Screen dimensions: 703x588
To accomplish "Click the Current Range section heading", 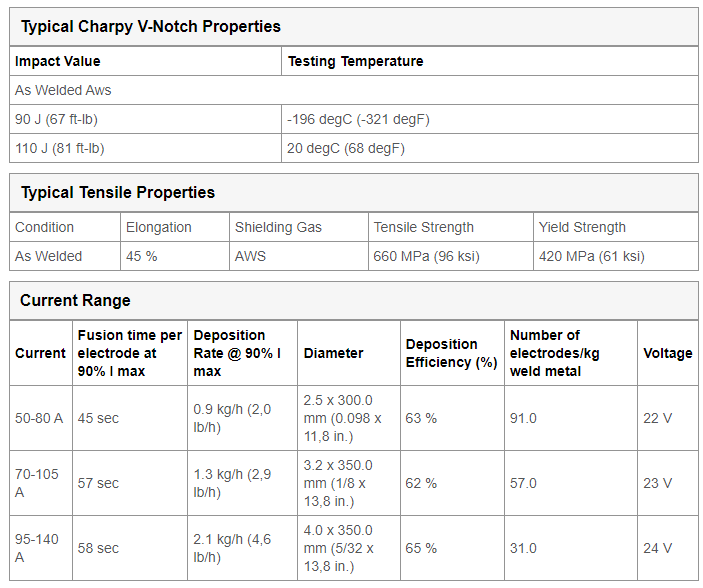I will (x=75, y=301).
